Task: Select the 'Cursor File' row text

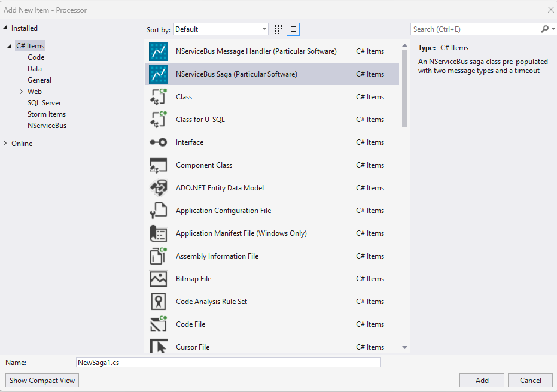Action: 193,347
